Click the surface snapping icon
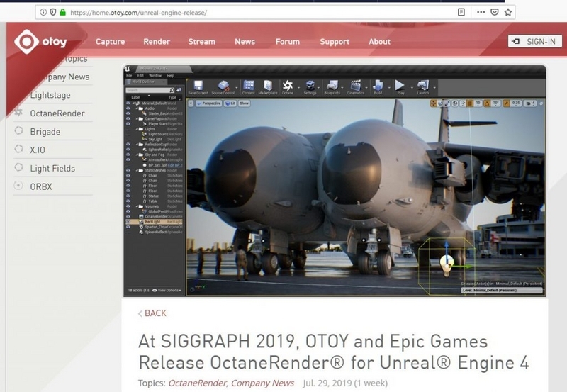Screen dimensions: 567x392 click(463, 103)
